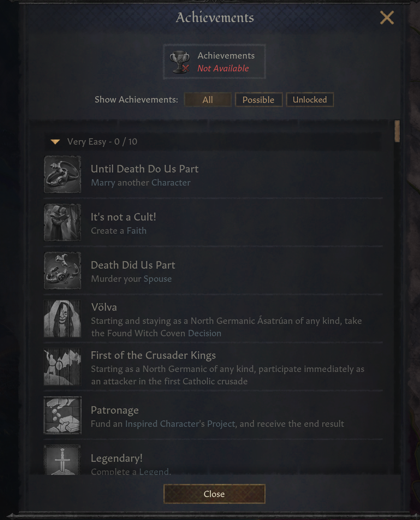Toggle the Unlocked achievements filter
Image resolution: width=420 pixels, height=520 pixels.
point(310,100)
